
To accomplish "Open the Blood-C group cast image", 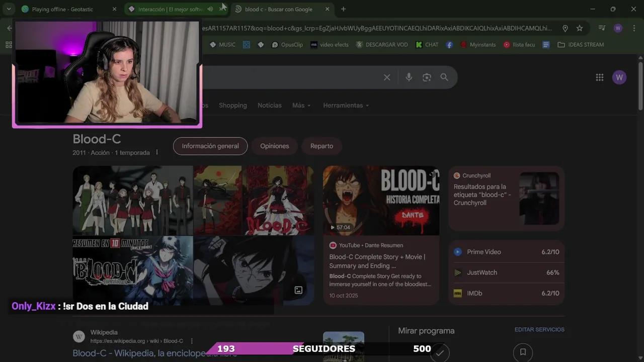I will pyautogui.click(x=133, y=200).
